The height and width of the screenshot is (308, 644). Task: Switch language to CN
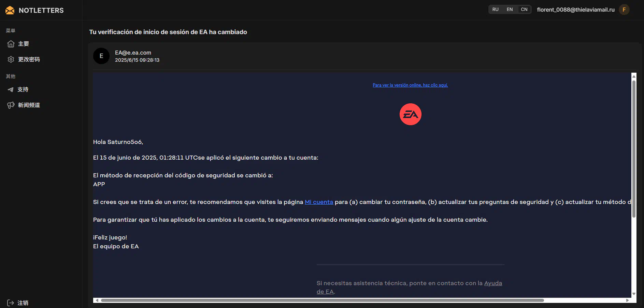coord(524,10)
